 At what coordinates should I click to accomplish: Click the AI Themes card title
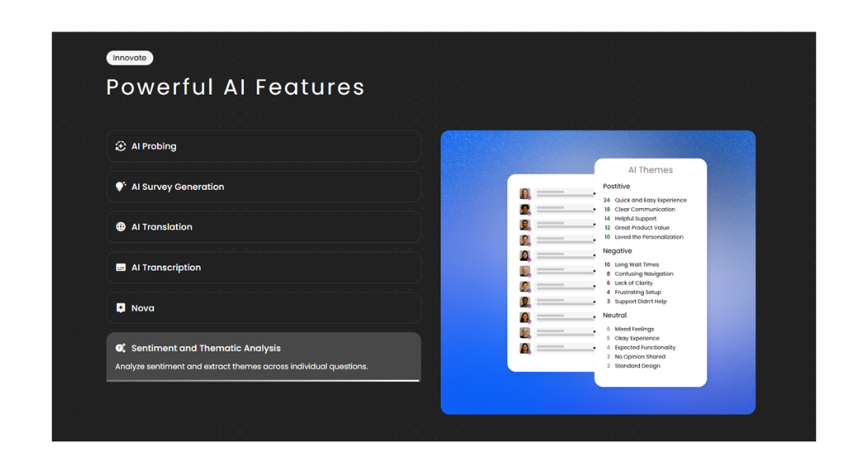click(650, 169)
